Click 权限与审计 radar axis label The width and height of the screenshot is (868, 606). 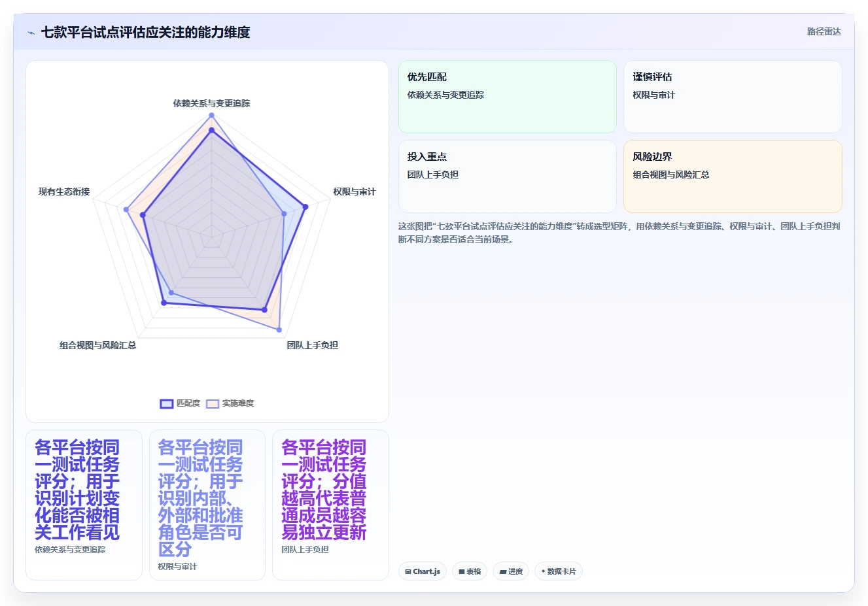pyautogui.click(x=355, y=192)
